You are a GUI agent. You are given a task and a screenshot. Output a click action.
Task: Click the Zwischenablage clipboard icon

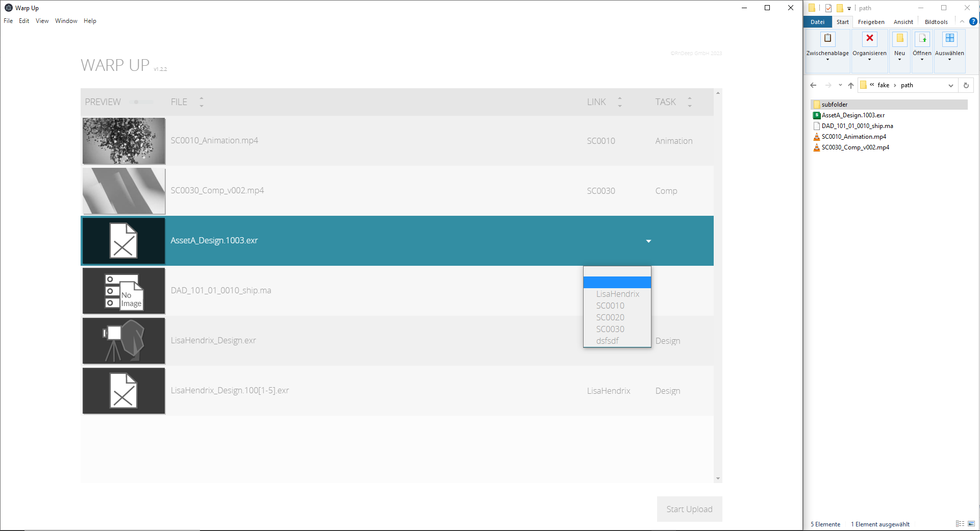point(827,39)
